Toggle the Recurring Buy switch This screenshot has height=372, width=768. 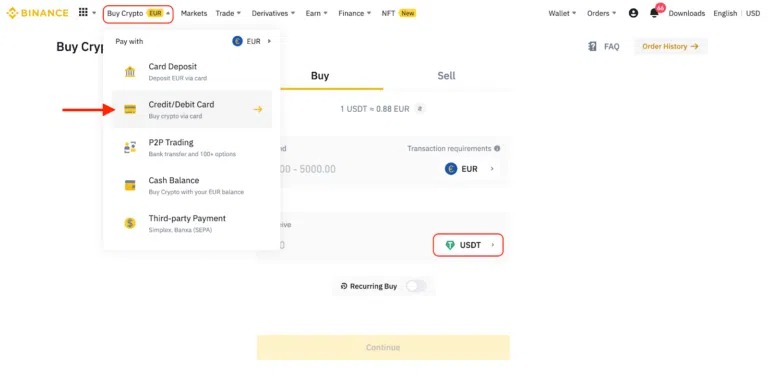pos(416,286)
